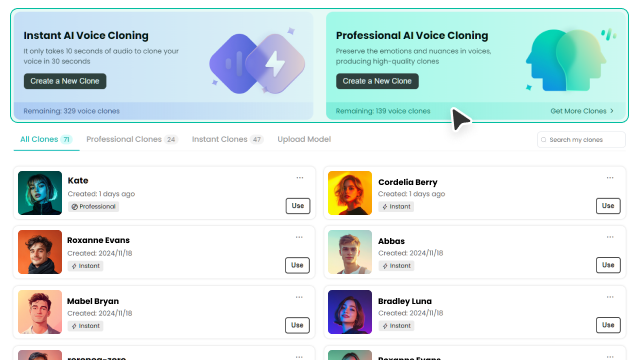This screenshot has height=360, width=640.
Task: Create a new Instant AI voice clone
Action: pyautogui.click(x=65, y=81)
